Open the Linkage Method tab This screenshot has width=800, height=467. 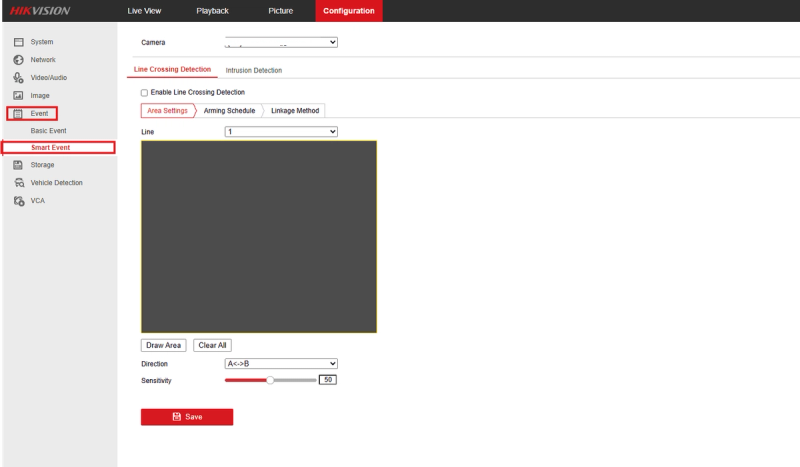click(x=295, y=111)
